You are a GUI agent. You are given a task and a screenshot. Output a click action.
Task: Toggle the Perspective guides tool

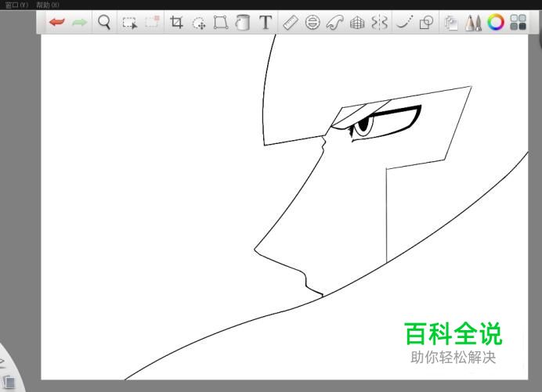tap(357, 23)
